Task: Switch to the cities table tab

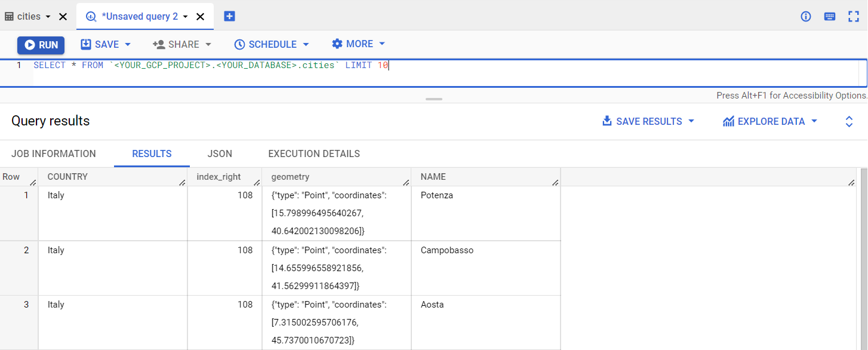Action: 23,17
